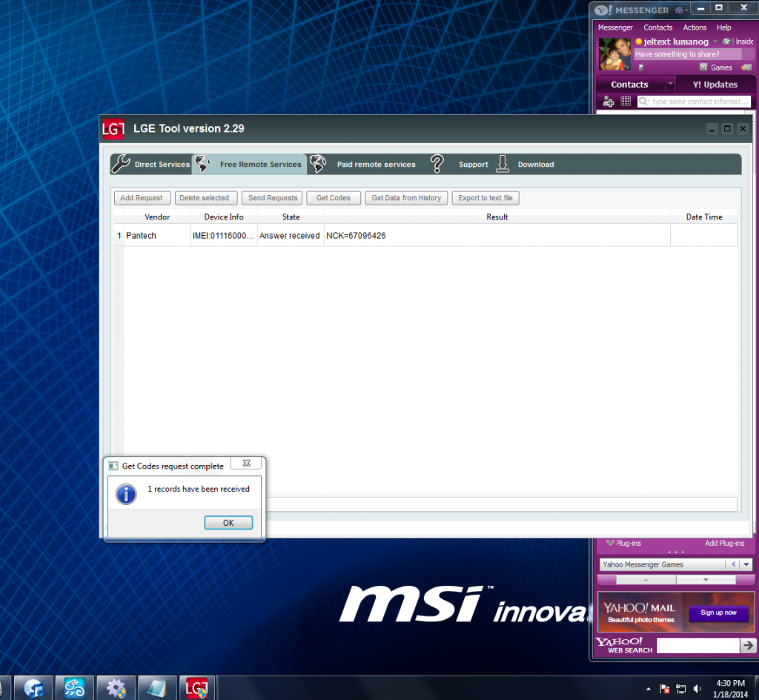Click the Get Codes button
The height and width of the screenshot is (700, 759).
tap(334, 198)
